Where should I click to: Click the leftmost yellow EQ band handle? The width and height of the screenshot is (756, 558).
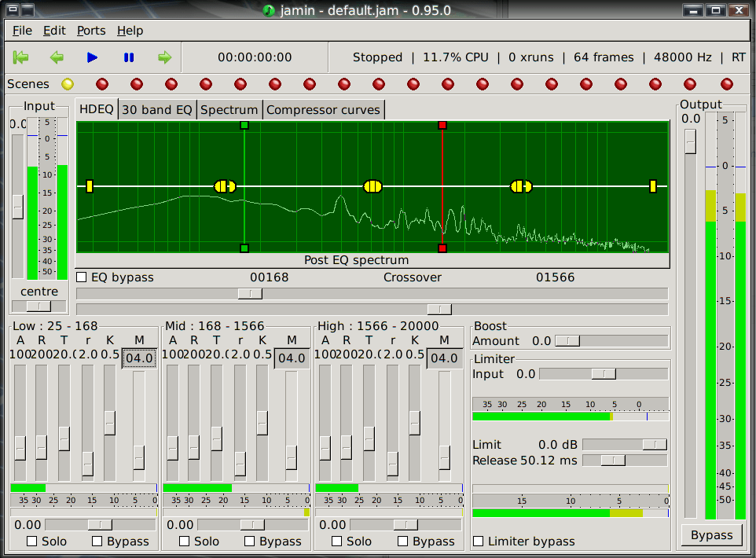90,186
